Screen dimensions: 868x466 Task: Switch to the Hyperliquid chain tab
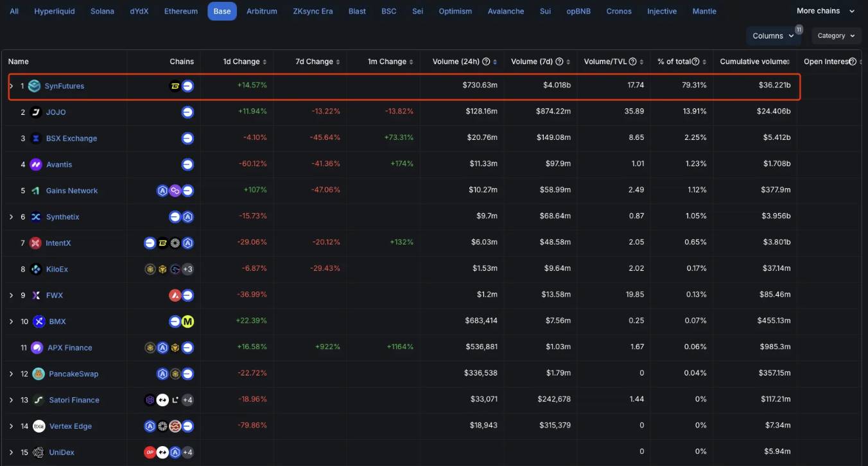[55, 12]
